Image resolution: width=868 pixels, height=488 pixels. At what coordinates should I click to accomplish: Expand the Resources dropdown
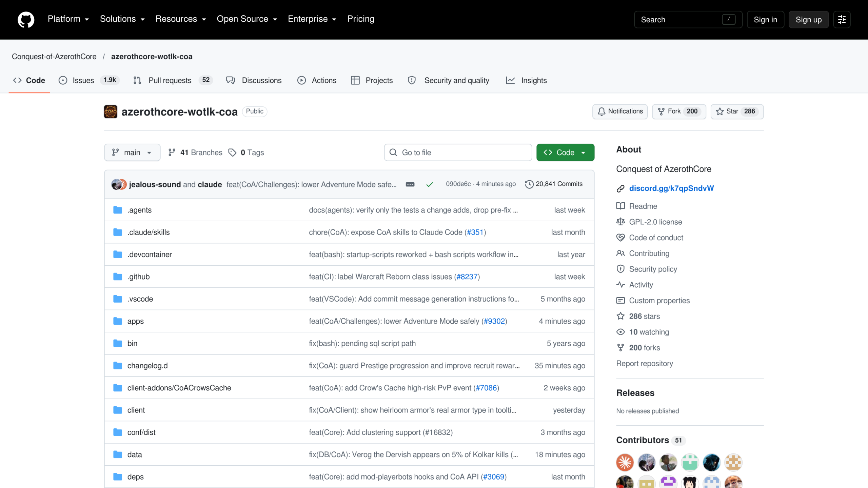tap(180, 19)
